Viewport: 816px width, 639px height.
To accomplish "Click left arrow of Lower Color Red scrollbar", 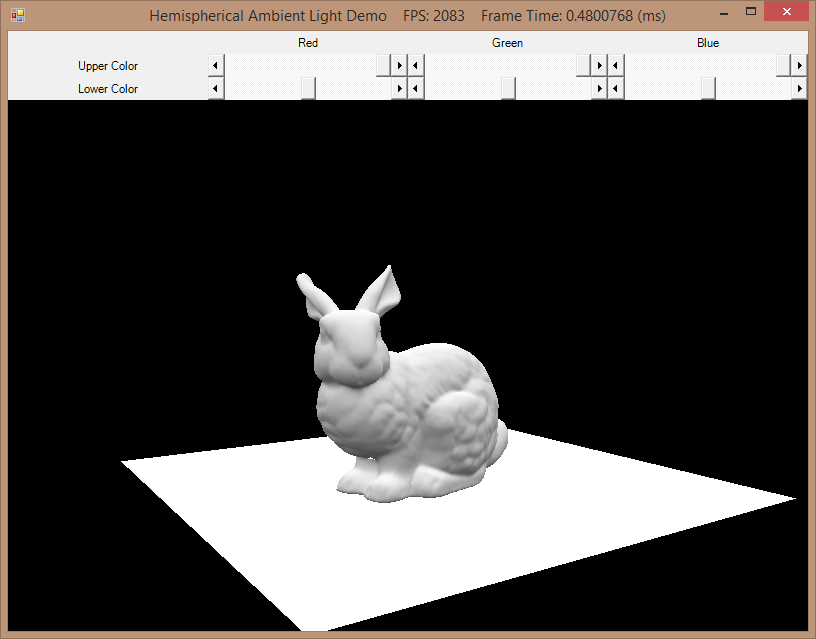I will [x=216, y=89].
